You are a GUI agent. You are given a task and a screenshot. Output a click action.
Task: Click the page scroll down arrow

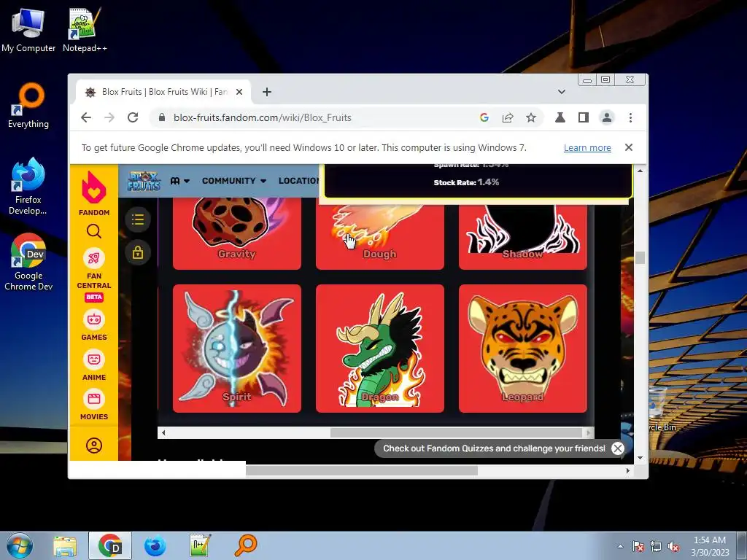pyautogui.click(x=640, y=458)
